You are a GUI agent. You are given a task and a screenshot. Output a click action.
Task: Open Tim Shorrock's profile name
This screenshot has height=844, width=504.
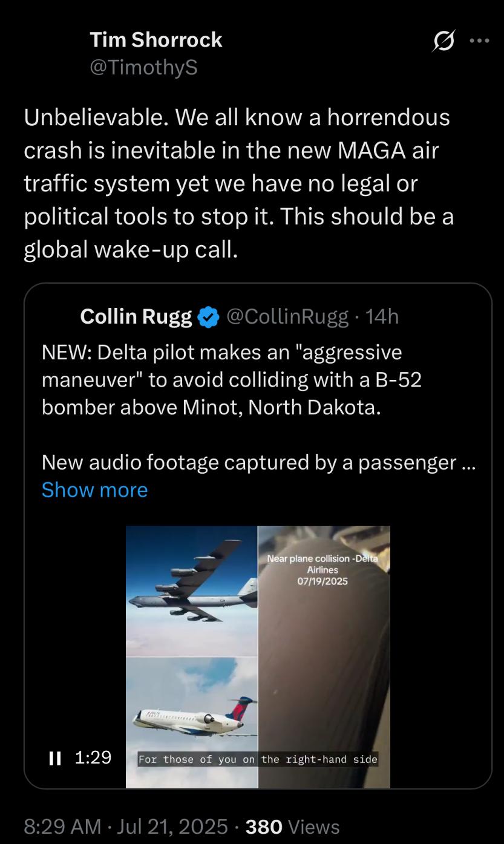click(156, 40)
